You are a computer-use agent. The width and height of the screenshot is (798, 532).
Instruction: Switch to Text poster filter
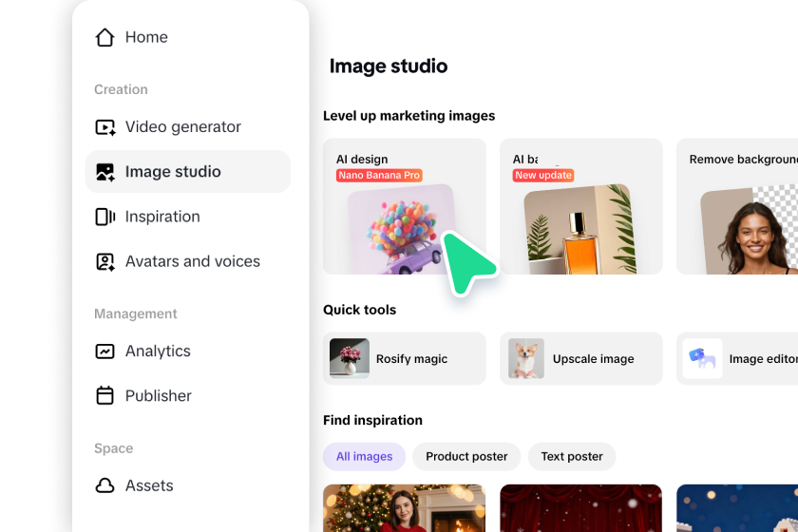pos(572,456)
